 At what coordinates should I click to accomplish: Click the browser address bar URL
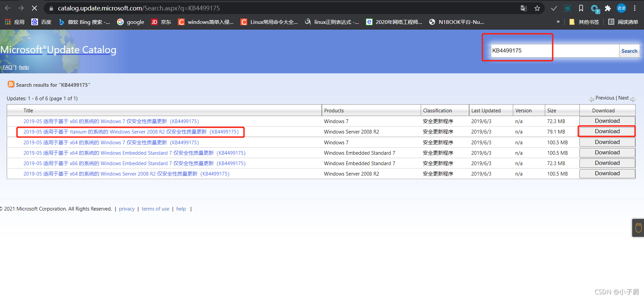(x=139, y=8)
